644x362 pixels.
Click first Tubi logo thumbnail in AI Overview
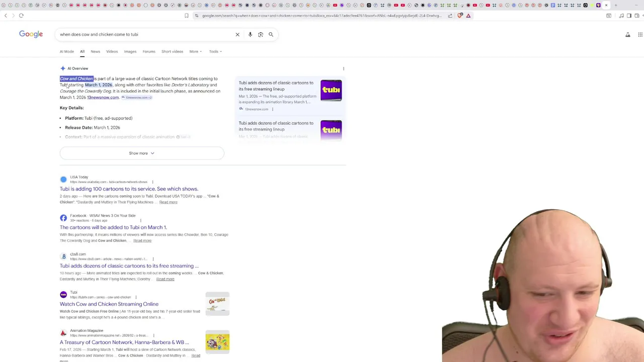pos(331,90)
